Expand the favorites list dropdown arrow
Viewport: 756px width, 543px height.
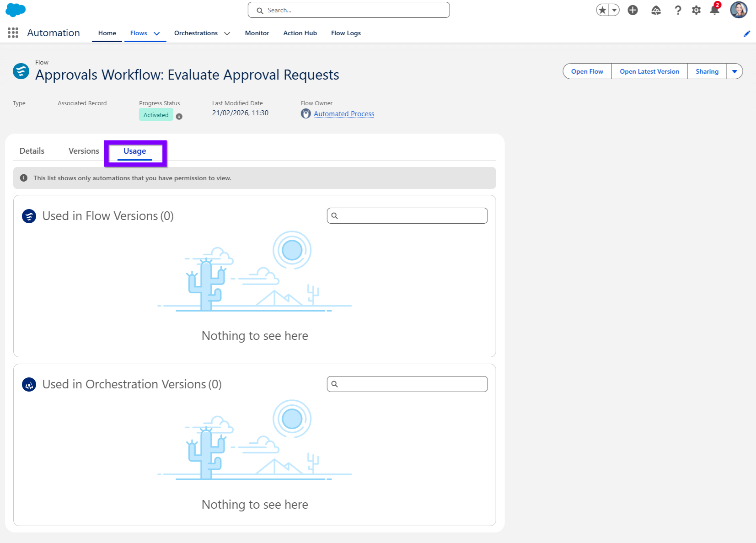click(614, 10)
